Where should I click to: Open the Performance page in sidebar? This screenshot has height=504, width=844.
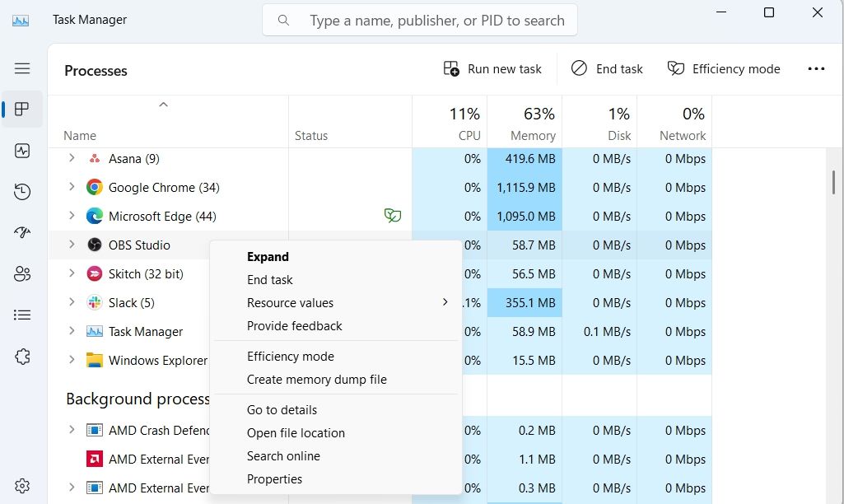[22, 151]
